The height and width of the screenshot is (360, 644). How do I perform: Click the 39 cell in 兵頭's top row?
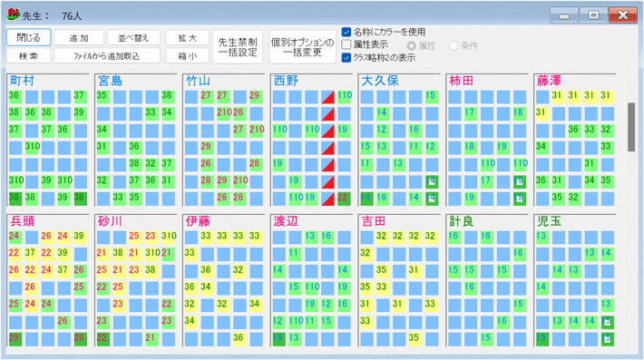tap(80, 238)
